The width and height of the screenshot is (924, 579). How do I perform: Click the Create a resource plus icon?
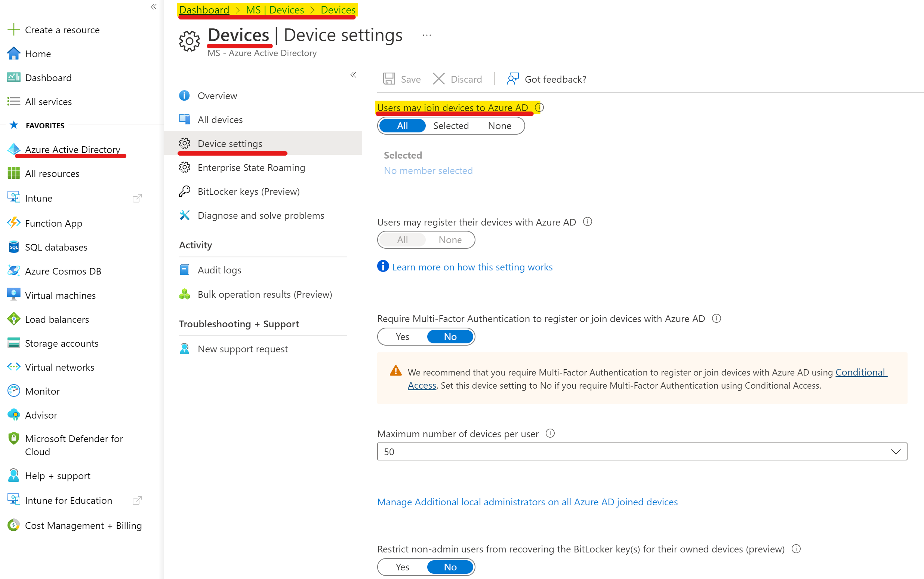pos(14,30)
